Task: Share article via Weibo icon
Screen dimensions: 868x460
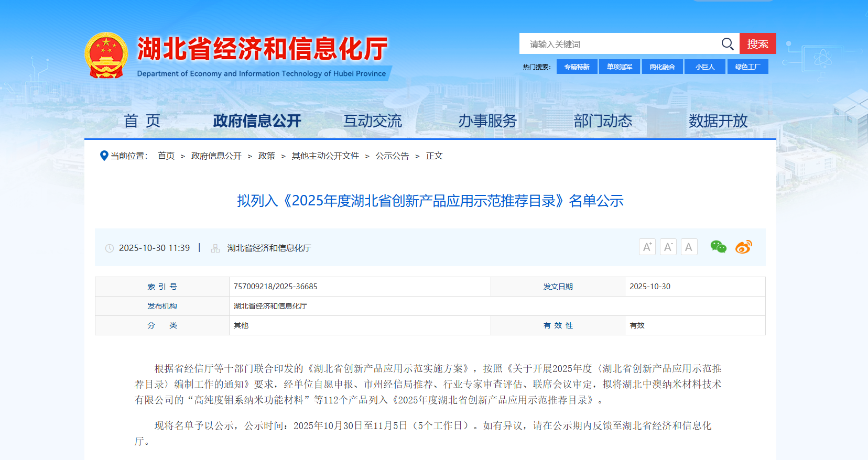Action: (x=743, y=247)
